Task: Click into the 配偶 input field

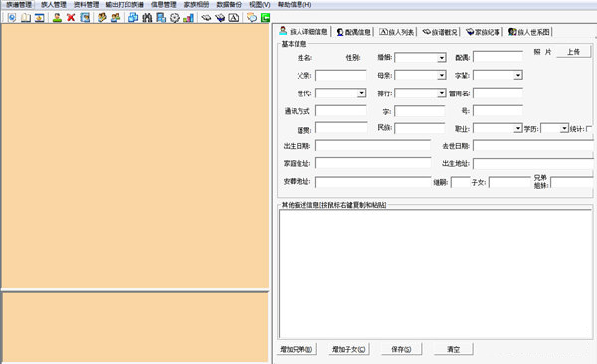Action: pos(497,57)
